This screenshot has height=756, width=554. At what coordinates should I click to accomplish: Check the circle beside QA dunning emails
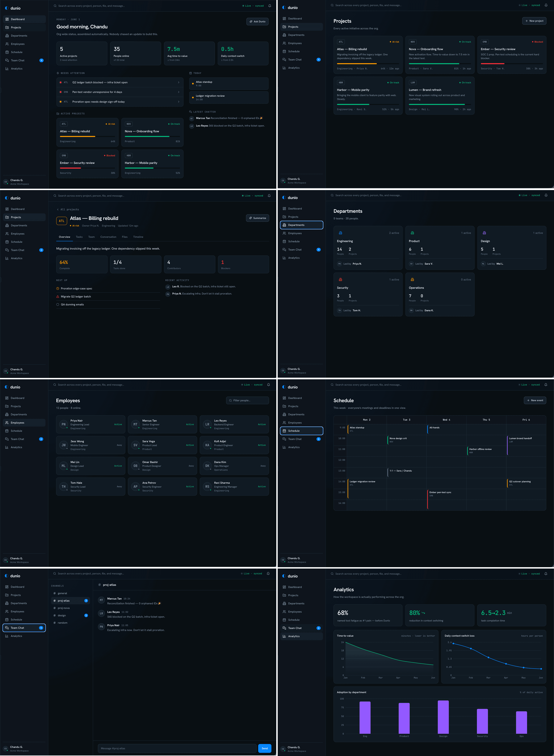58,304
